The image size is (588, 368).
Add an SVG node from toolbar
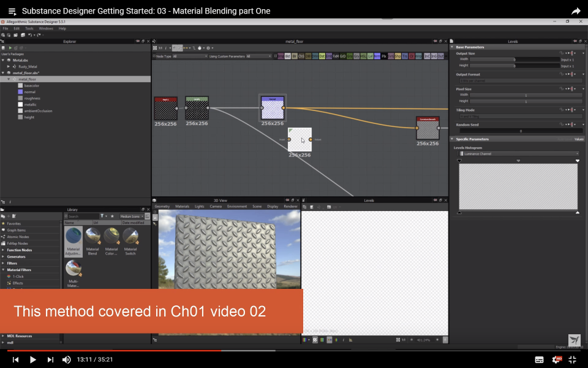click(x=391, y=56)
